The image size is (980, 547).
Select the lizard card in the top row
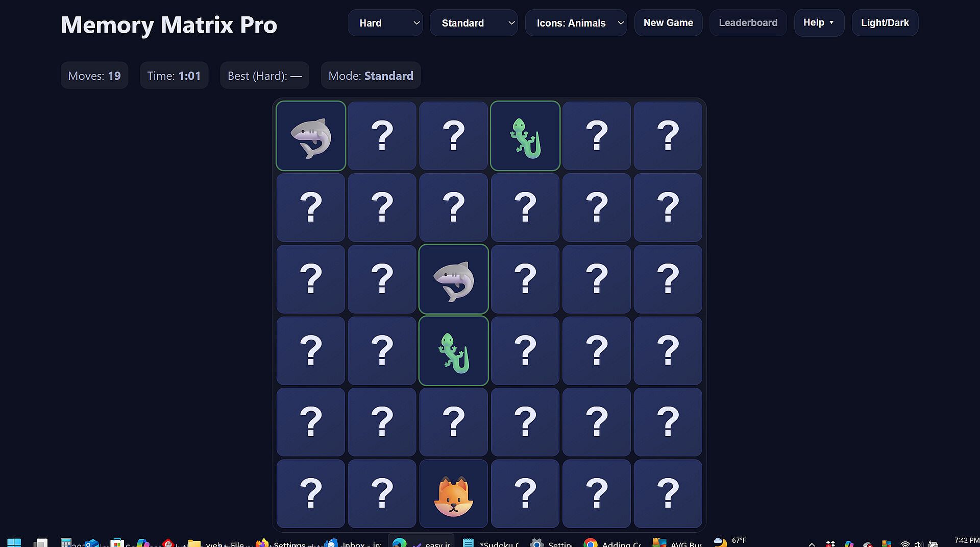pyautogui.click(x=525, y=136)
